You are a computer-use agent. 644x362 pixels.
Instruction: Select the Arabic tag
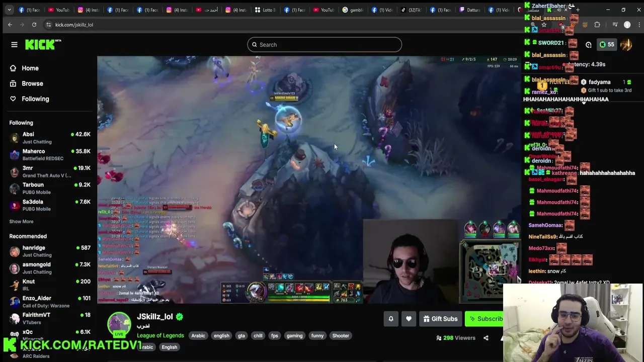198,336
